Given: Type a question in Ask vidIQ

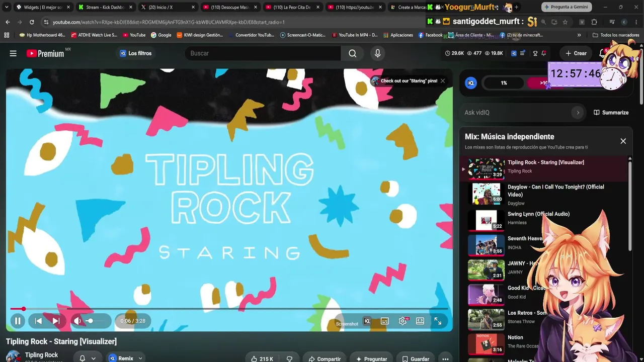Looking at the screenshot, I should [516, 113].
